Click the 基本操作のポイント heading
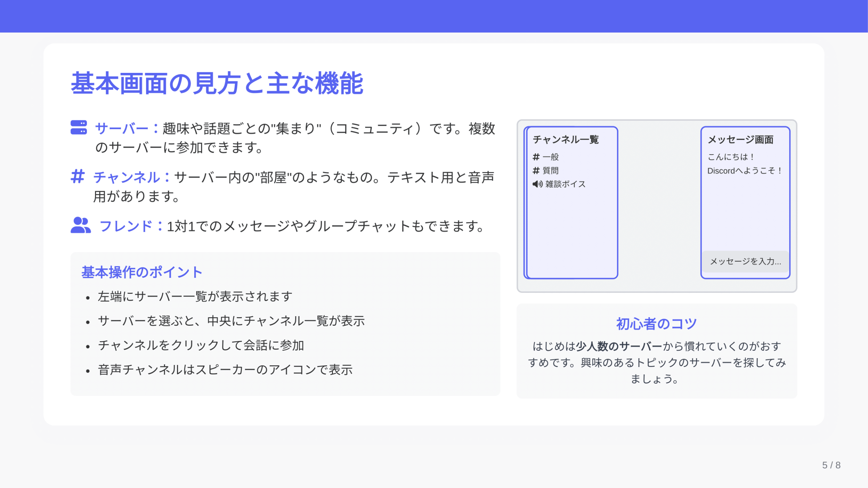This screenshot has width=868, height=488. coord(142,272)
